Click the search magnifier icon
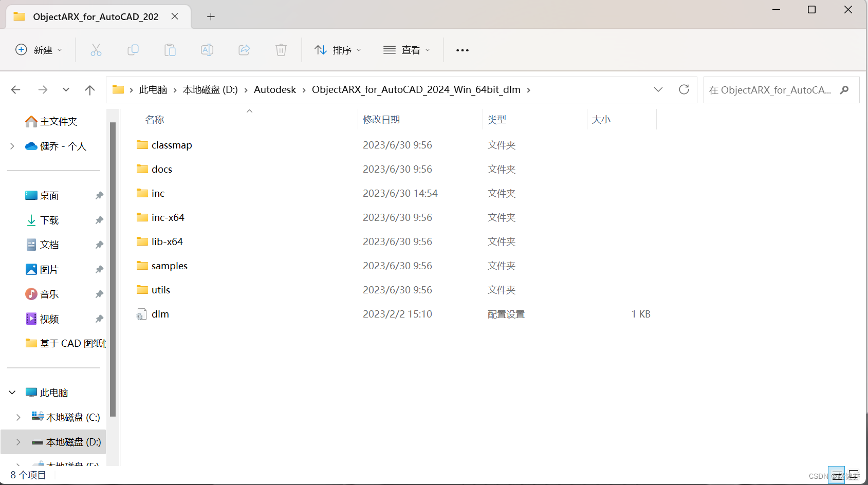This screenshot has width=868, height=485. tap(844, 90)
